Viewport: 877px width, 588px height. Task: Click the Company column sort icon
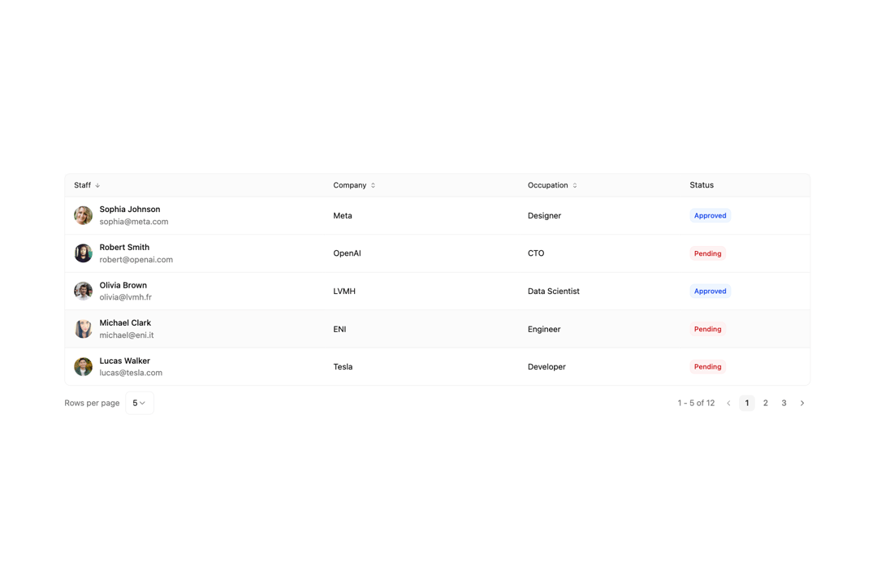[373, 185]
